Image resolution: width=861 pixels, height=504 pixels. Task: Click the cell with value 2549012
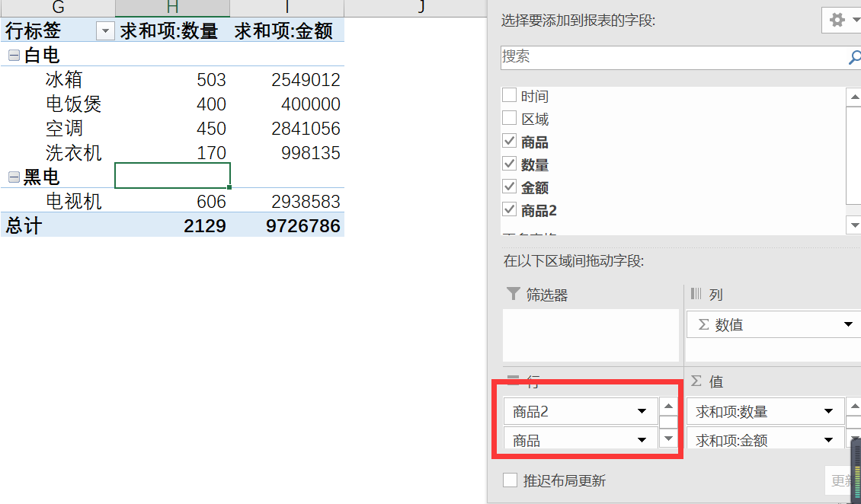click(287, 79)
